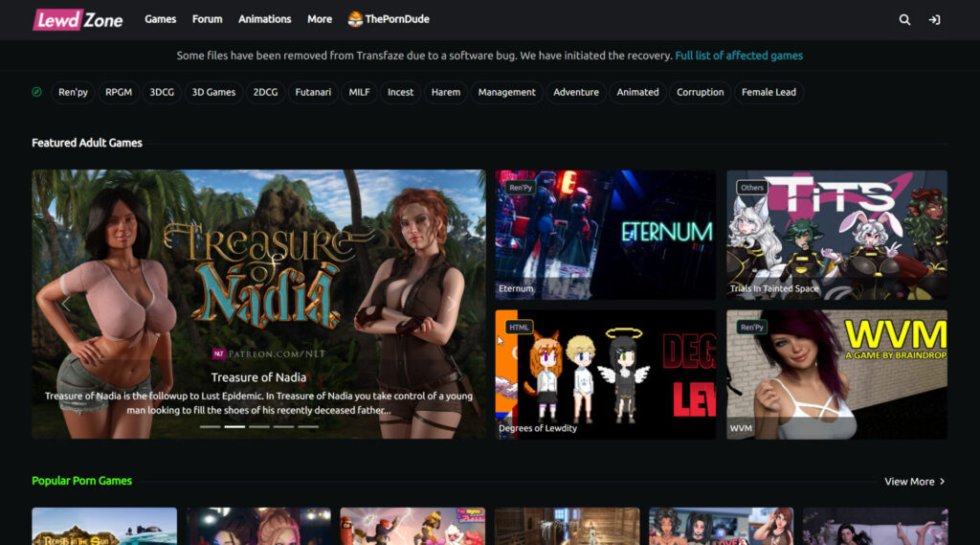
Task: Open Full list of affected games link
Action: (739, 56)
